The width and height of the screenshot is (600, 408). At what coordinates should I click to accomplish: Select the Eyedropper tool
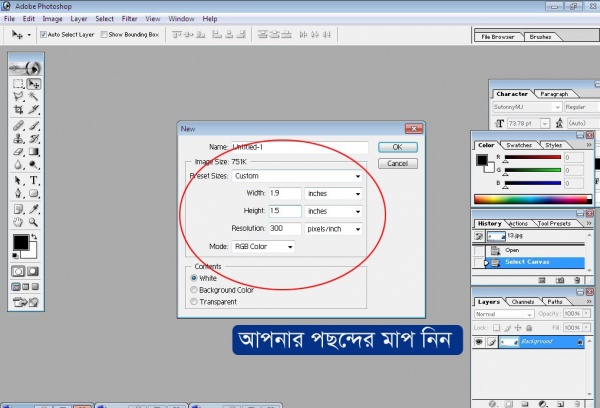(x=34, y=209)
